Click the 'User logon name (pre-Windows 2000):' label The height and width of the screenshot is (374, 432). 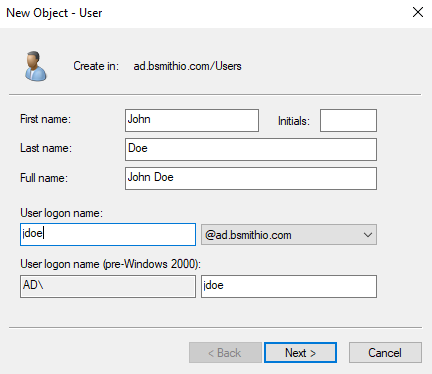(x=110, y=264)
